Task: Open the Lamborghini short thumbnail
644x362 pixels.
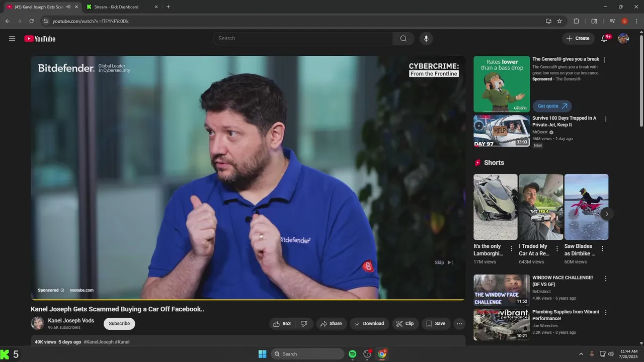Action: click(x=496, y=207)
